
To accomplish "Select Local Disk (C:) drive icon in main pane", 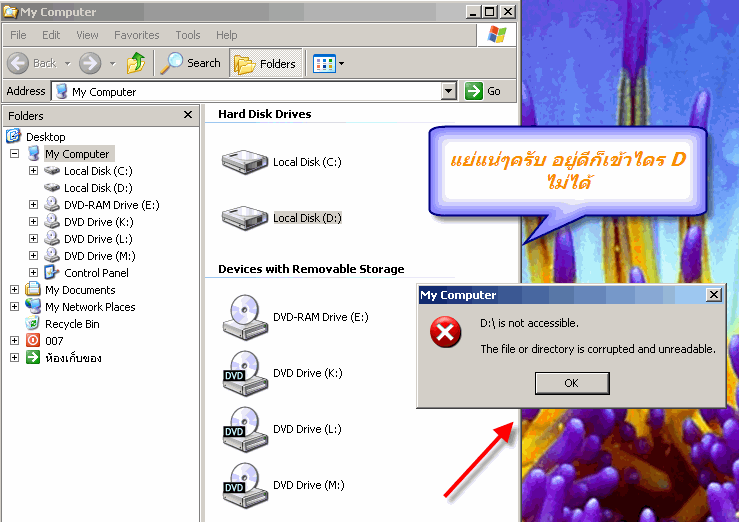I will 245,162.
